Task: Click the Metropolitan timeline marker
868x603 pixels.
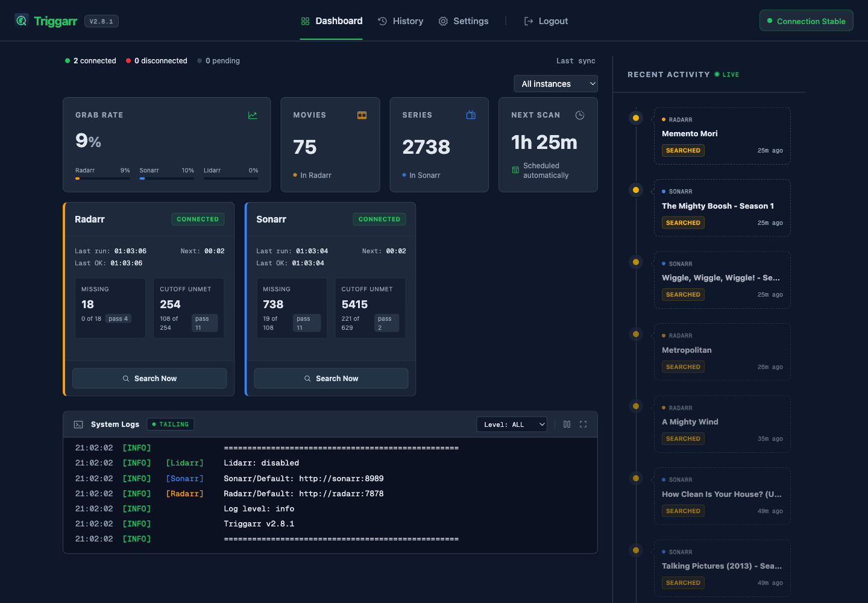Action: click(635, 334)
